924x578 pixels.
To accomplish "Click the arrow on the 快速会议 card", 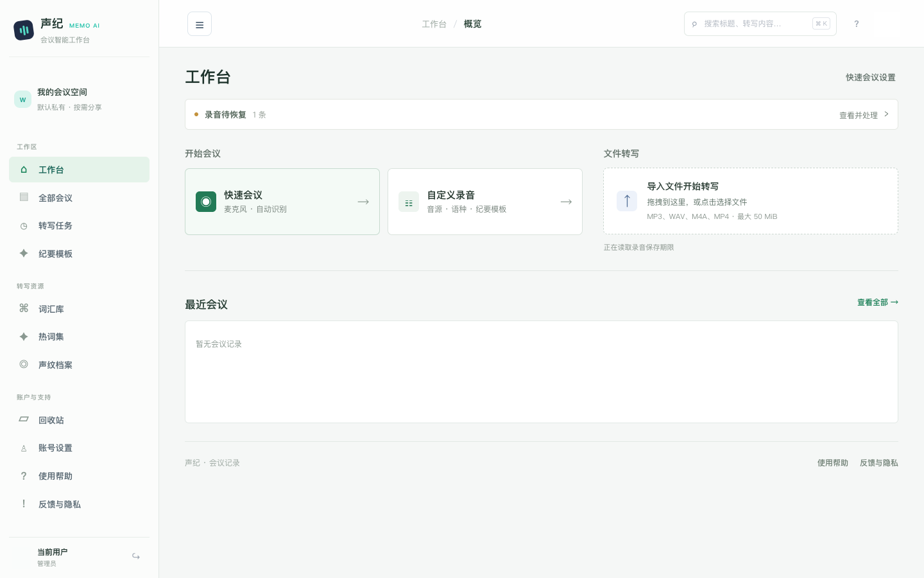I will click(363, 202).
